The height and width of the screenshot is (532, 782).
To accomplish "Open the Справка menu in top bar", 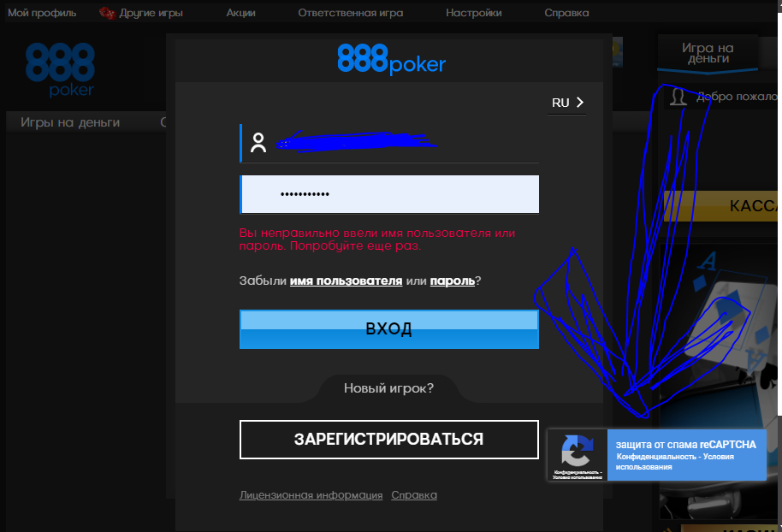I will pos(566,13).
